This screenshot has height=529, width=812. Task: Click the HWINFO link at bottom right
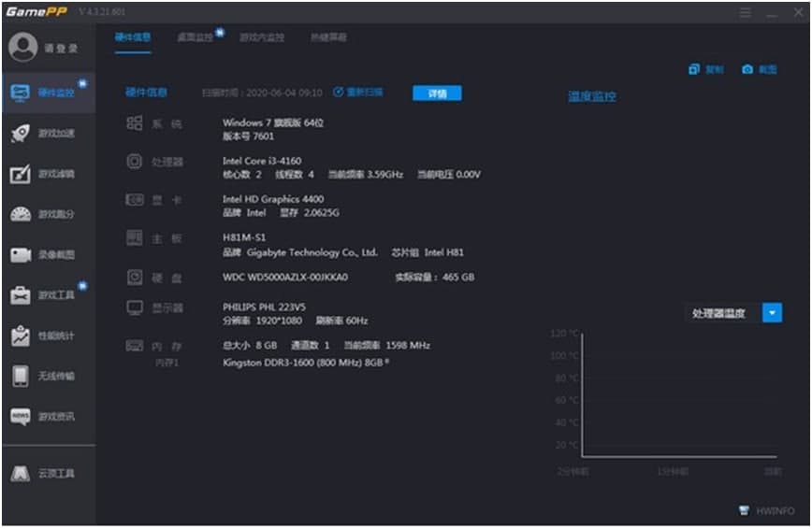point(767,511)
